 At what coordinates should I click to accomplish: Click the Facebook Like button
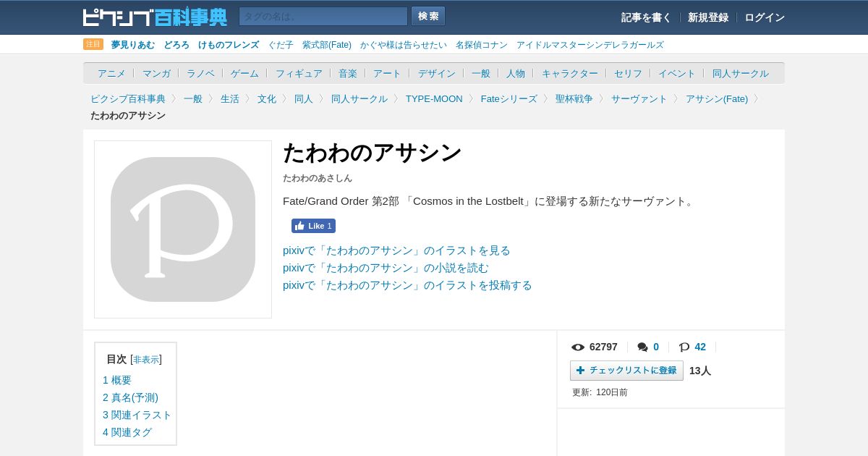tap(313, 226)
